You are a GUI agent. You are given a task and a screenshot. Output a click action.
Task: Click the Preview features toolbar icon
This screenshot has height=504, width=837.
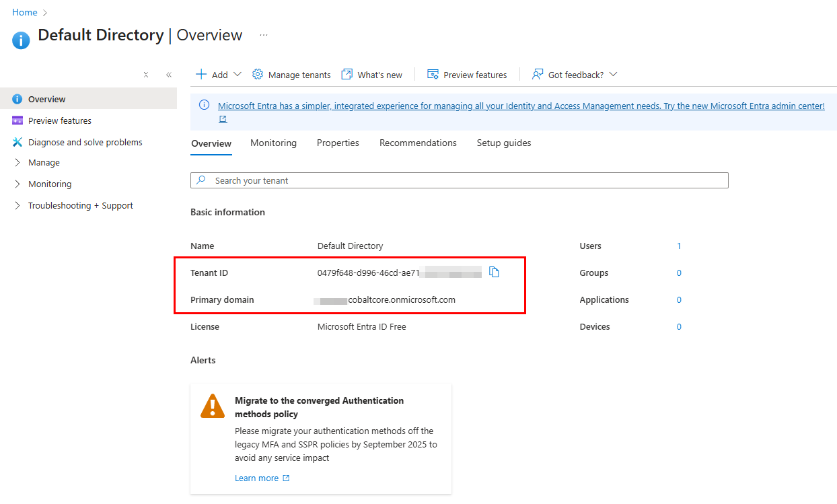point(433,75)
